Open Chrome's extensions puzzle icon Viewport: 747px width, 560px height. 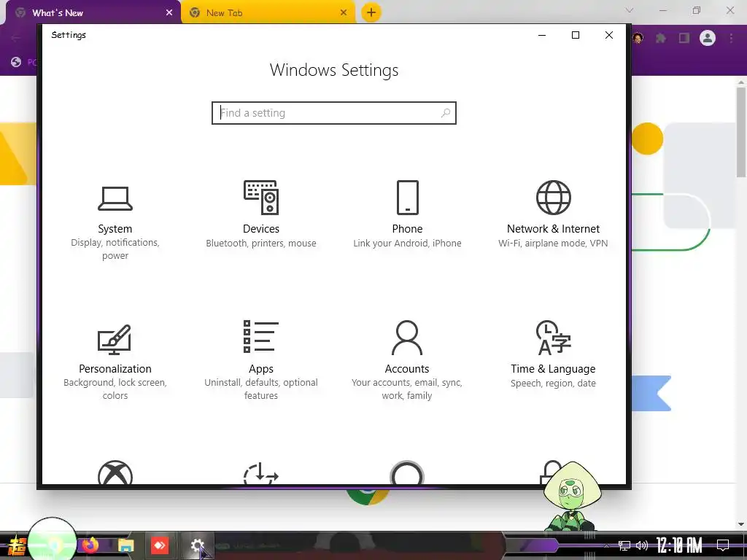tap(661, 38)
